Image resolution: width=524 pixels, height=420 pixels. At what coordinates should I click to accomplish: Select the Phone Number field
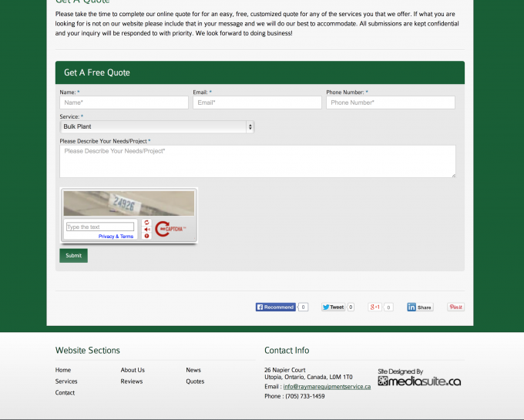pyautogui.click(x=390, y=102)
